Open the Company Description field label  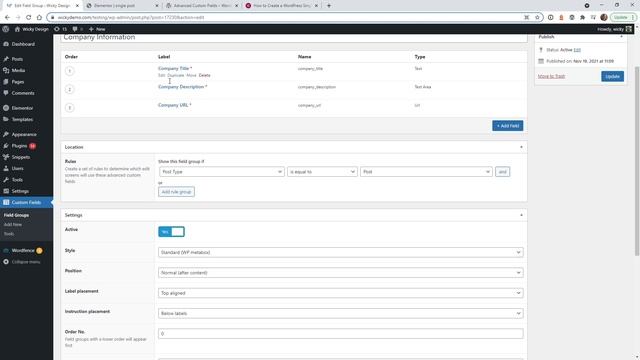181,87
